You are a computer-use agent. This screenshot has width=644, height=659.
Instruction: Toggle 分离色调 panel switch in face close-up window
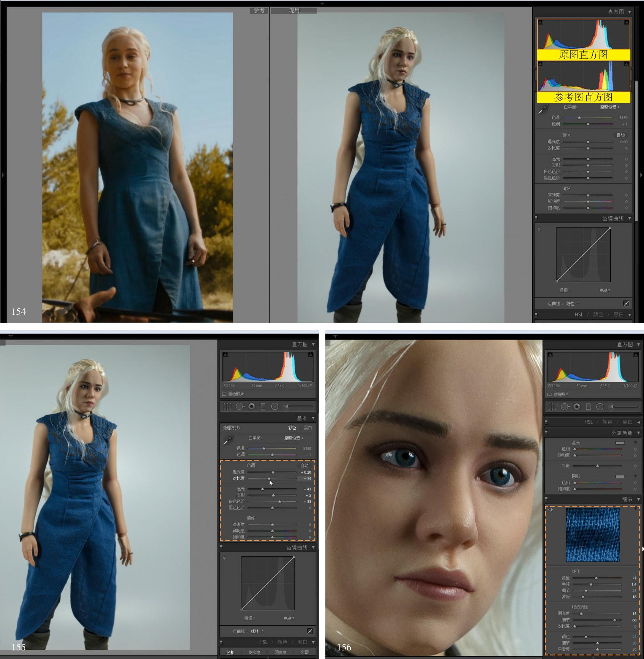point(546,433)
